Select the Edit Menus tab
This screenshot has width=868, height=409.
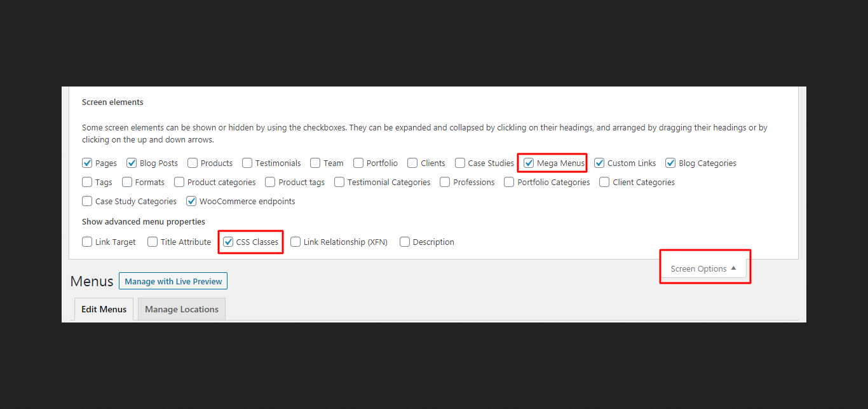104,309
